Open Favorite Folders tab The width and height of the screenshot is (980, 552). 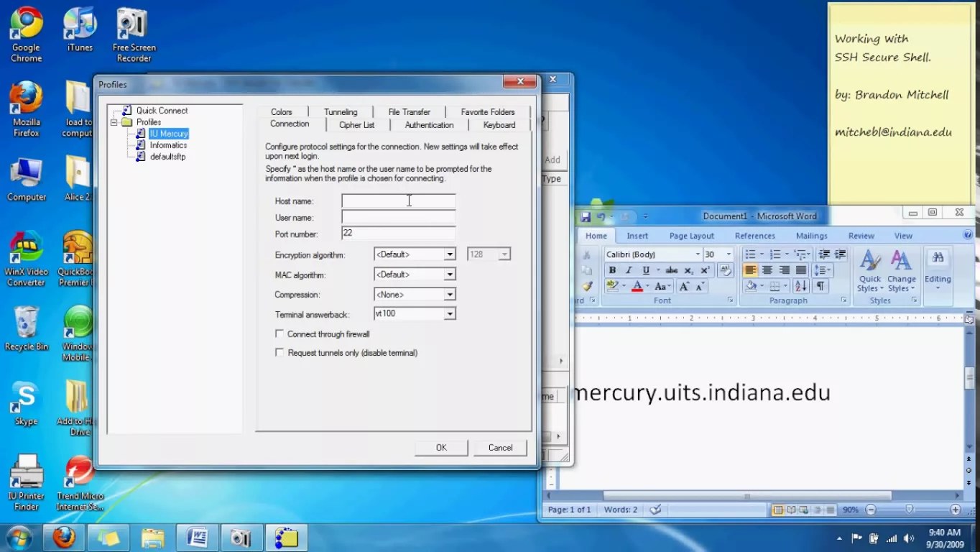coord(488,111)
